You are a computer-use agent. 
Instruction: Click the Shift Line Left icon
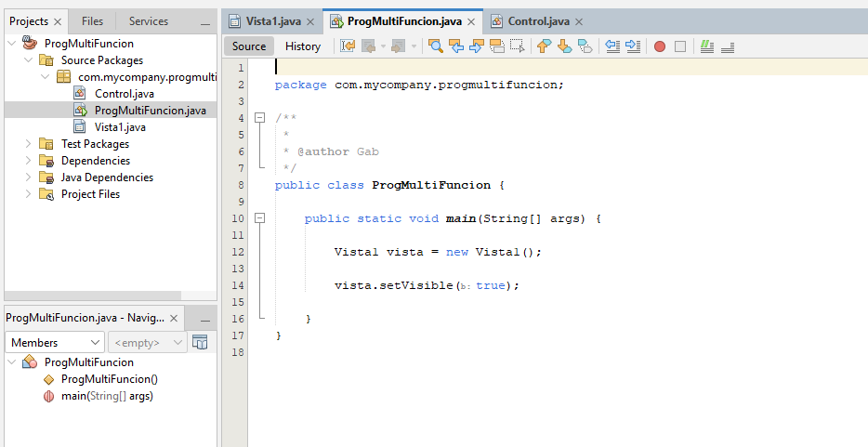(612, 46)
